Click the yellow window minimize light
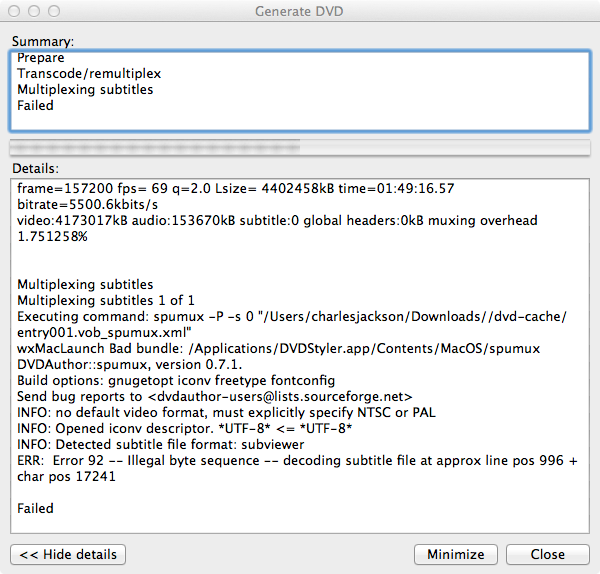The height and width of the screenshot is (574, 600). coord(34,11)
